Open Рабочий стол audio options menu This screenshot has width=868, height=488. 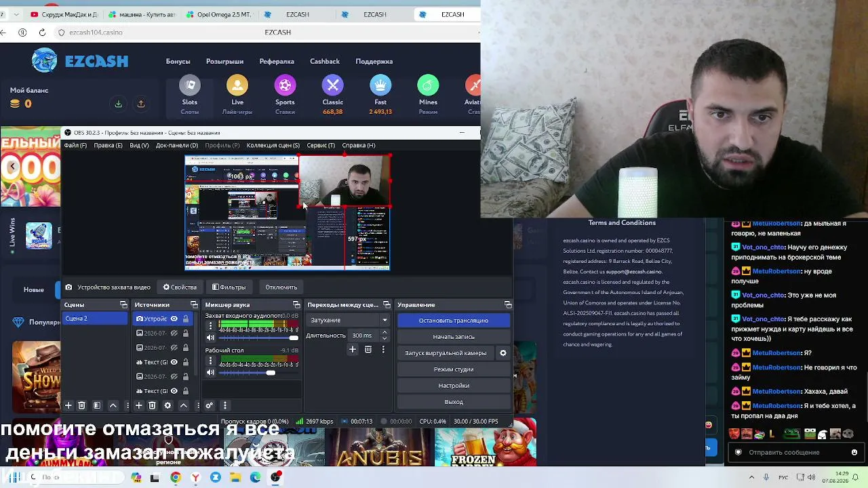[x=210, y=361]
